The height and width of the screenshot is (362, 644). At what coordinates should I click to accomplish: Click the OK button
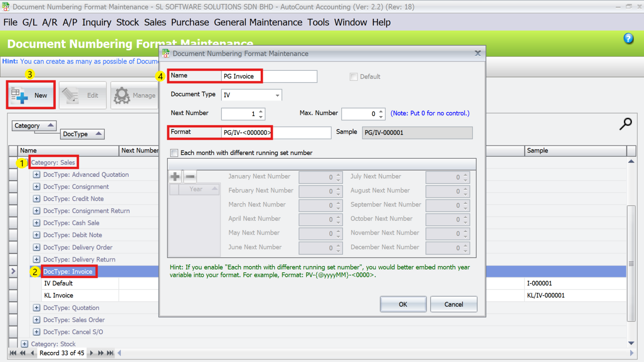click(402, 304)
